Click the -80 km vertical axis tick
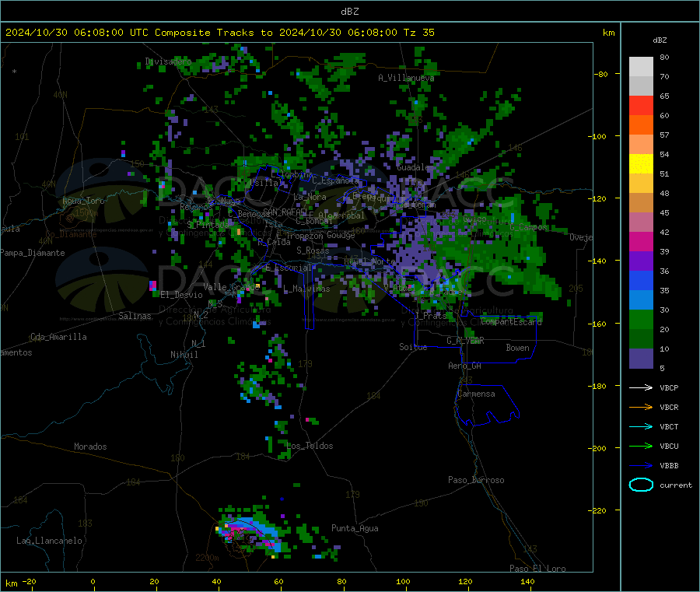700x592 pixels. [600, 74]
